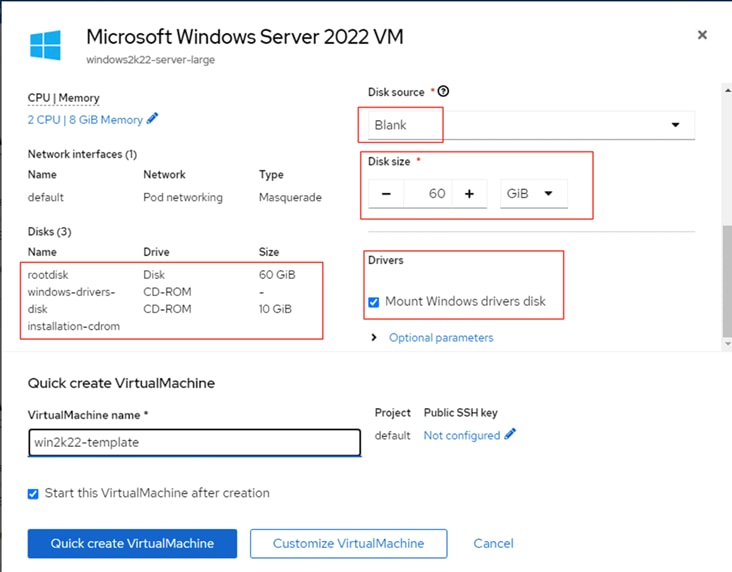The height and width of the screenshot is (572, 732).
Task: Click the Windows logo icon
Action: [45, 45]
